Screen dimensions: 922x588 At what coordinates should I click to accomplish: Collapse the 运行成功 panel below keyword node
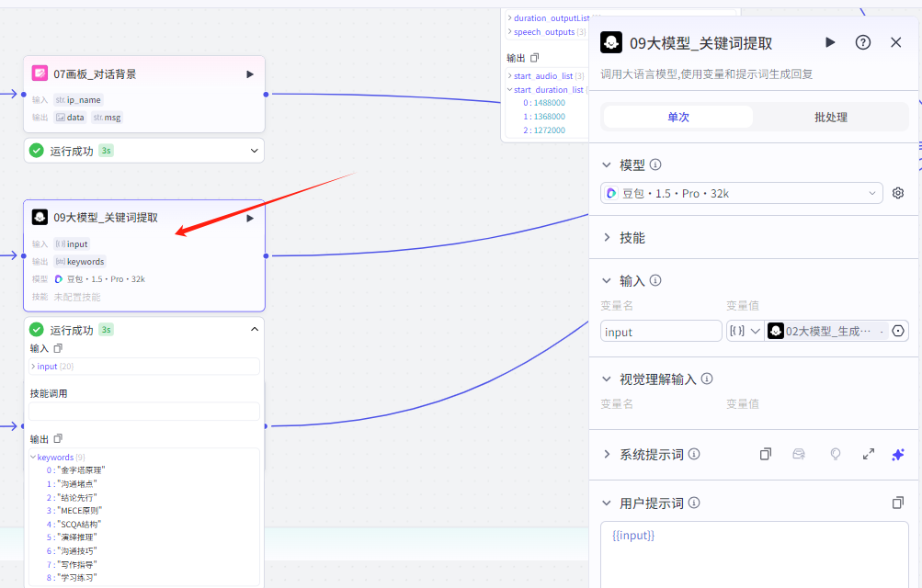(255, 329)
